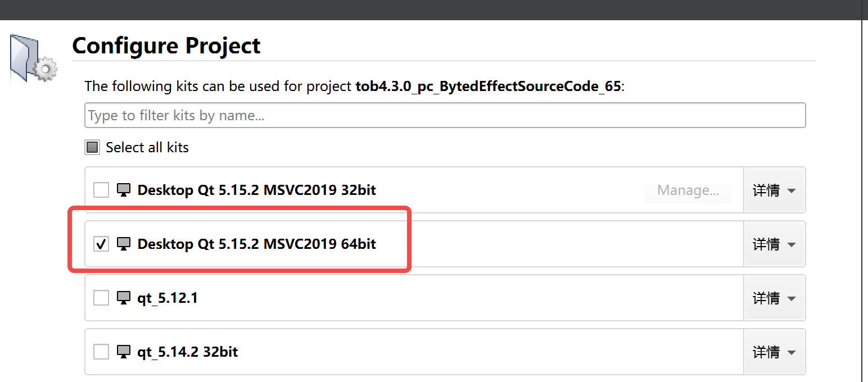Uncheck Desktop Qt 5.15.2 MSVC2019 64bit kit
Screen dimensions: 868x382
pos(101,244)
